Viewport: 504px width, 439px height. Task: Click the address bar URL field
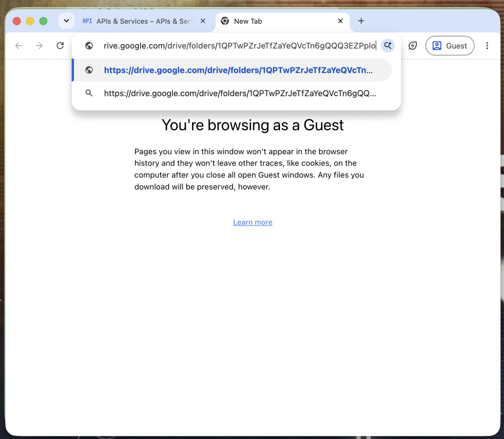tap(240, 46)
